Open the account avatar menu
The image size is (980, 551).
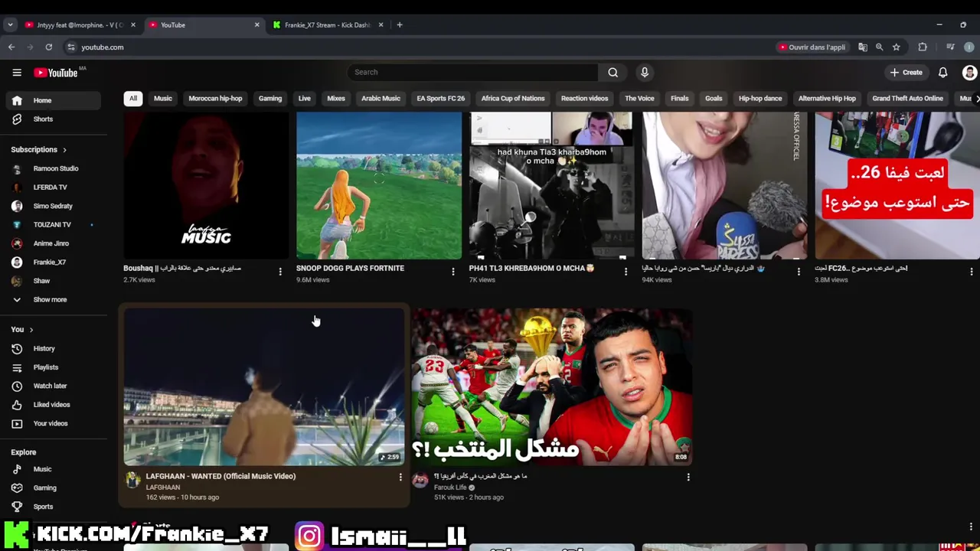click(x=969, y=73)
